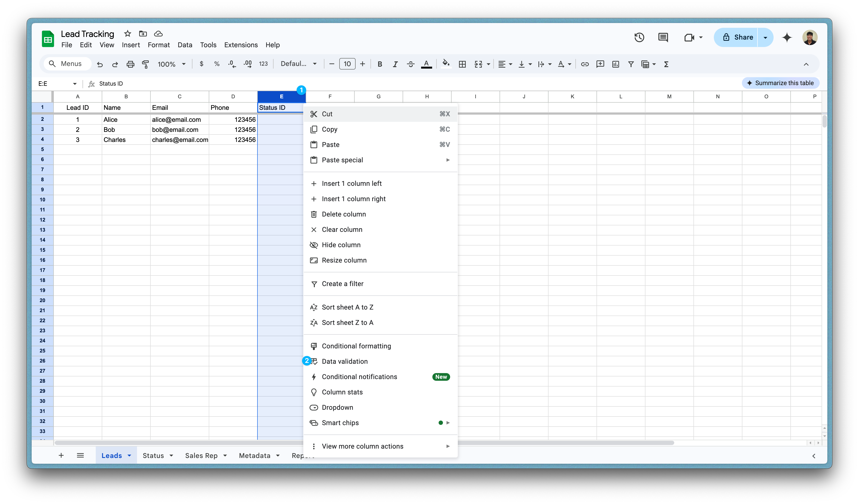This screenshot has height=504, width=859.
Task: Click the paint format roller icon
Action: pyautogui.click(x=146, y=64)
